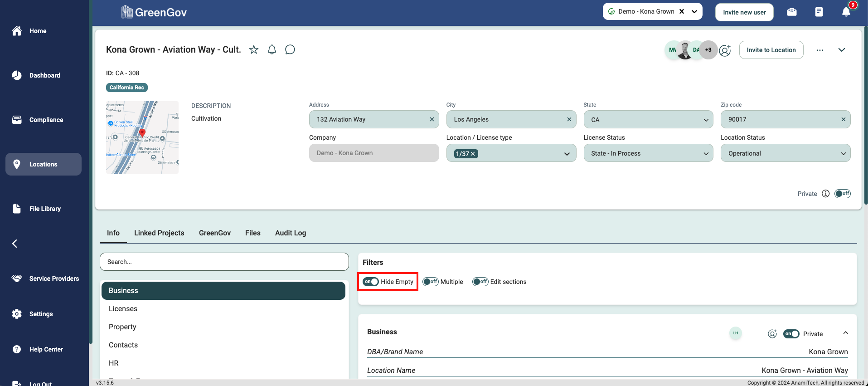Toggle the Multiple filter switch
The height and width of the screenshot is (386, 868).
[x=431, y=282]
